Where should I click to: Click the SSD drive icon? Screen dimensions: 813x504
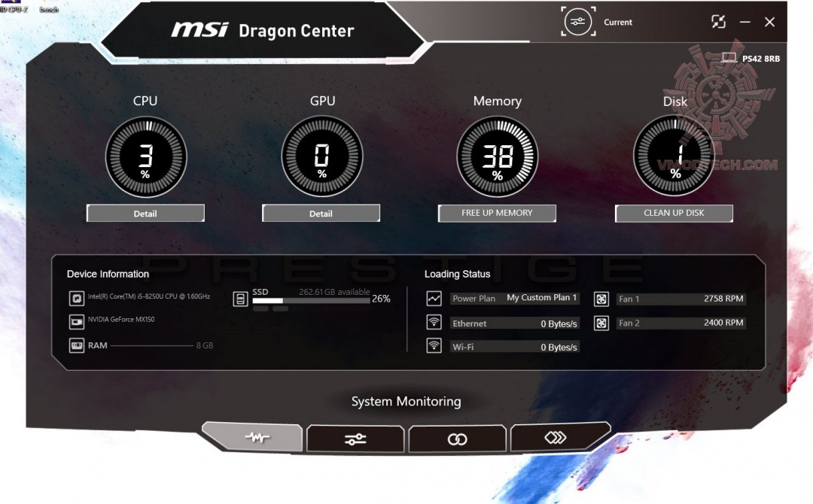point(240,299)
